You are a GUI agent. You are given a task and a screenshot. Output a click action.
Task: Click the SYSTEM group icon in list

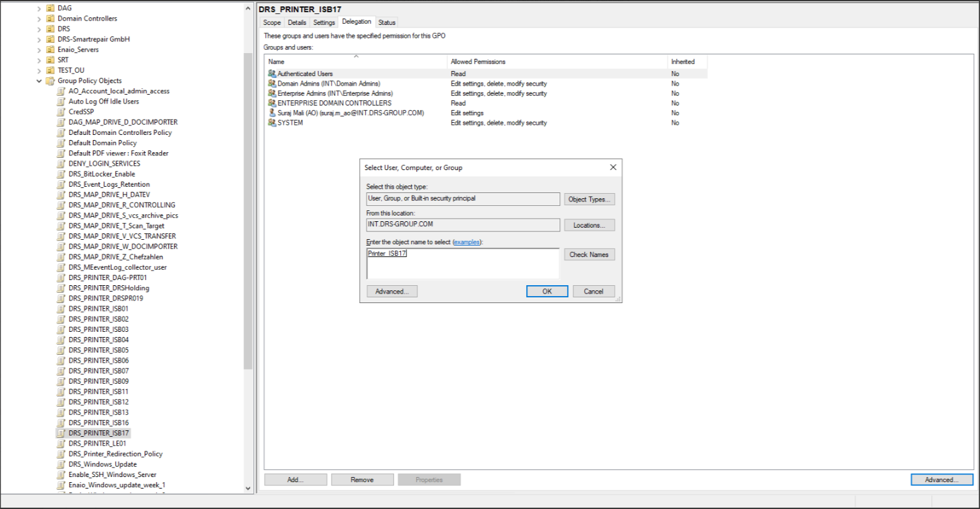coord(272,123)
